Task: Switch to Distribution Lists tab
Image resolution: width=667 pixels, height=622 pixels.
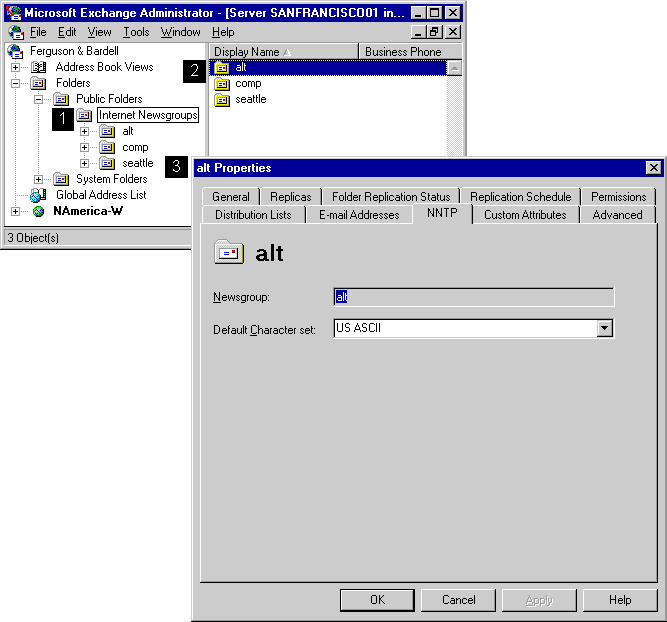Action: click(254, 215)
